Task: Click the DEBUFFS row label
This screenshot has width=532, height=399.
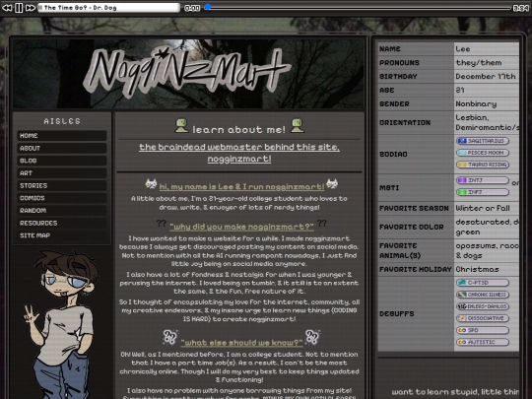Action: click(397, 314)
